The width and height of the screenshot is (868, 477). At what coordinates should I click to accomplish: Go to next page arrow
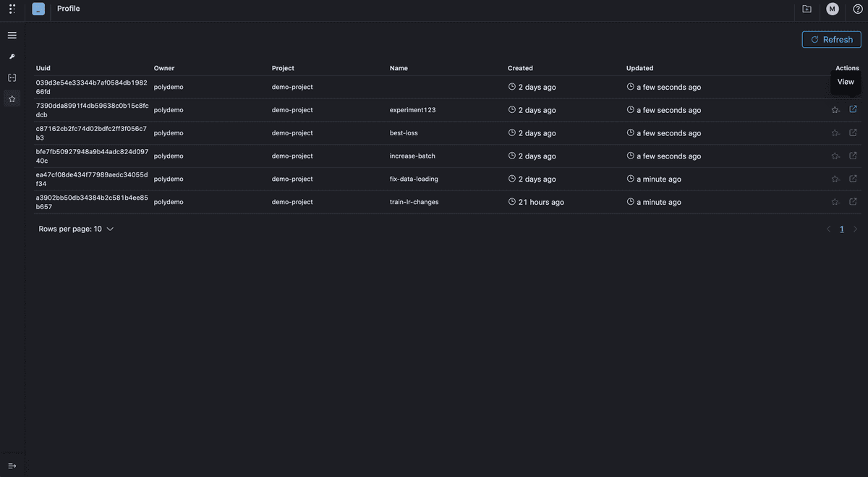[x=855, y=229]
